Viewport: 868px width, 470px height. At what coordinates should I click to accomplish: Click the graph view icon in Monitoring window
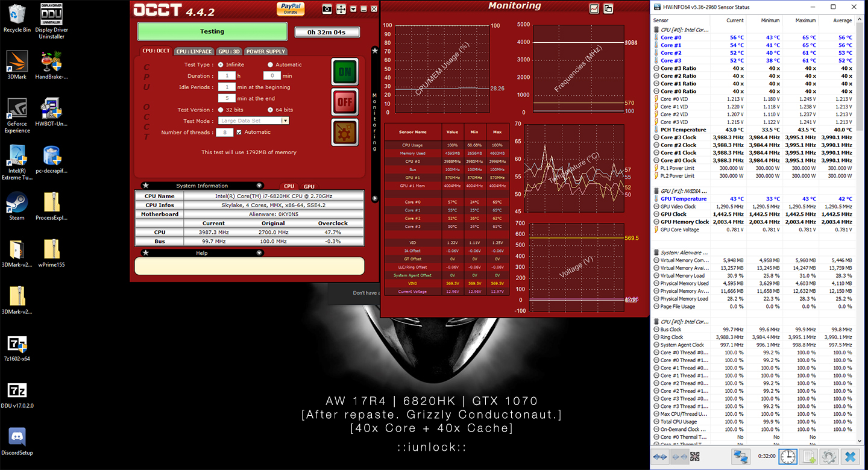point(594,8)
